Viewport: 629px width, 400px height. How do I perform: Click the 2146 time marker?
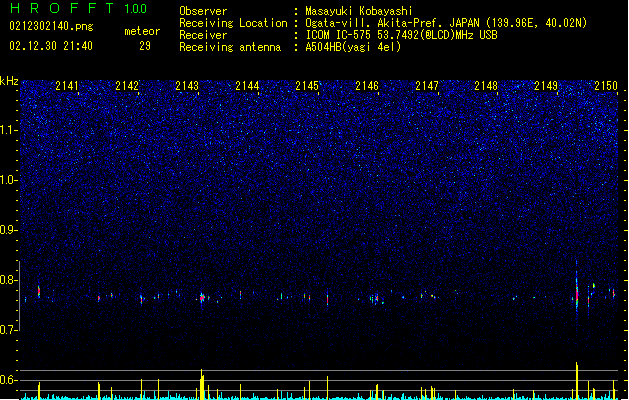click(x=367, y=86)
